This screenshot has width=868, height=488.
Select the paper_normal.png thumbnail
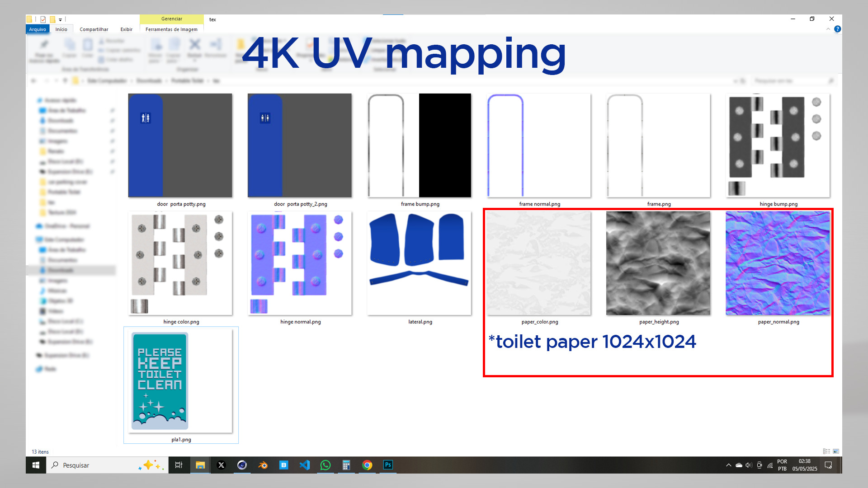[x=778, y=263]
